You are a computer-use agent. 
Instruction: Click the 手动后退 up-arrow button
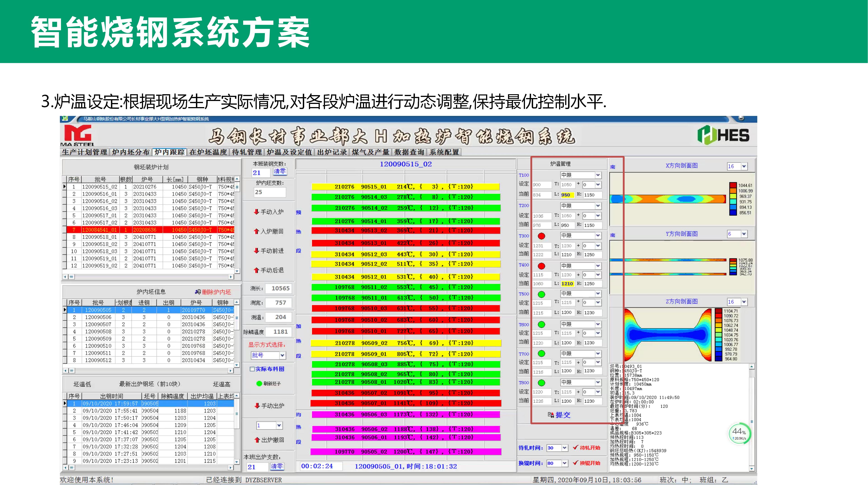click(268, 270)
